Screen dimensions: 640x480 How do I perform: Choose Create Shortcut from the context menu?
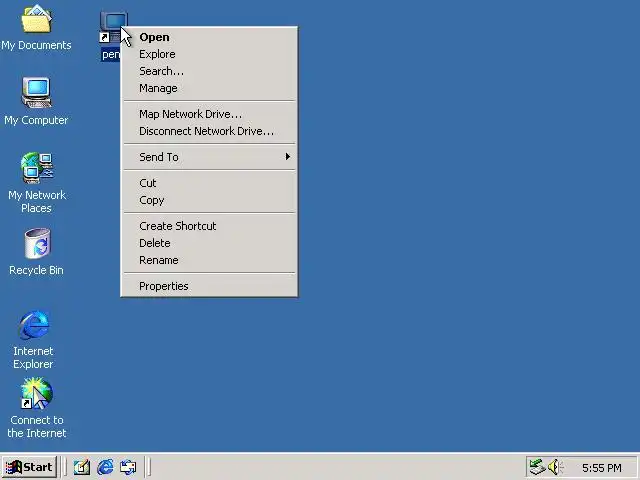[209, 226]
